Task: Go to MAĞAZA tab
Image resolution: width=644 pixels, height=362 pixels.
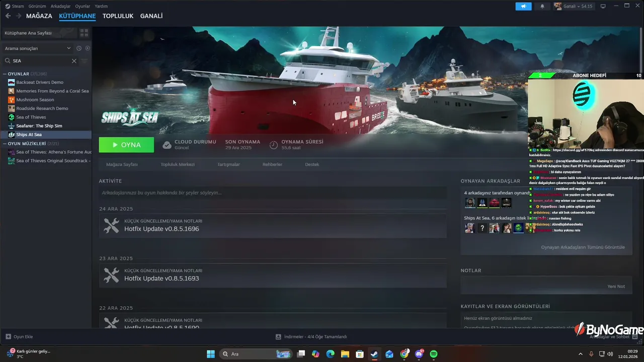Action: pos(39,16)
